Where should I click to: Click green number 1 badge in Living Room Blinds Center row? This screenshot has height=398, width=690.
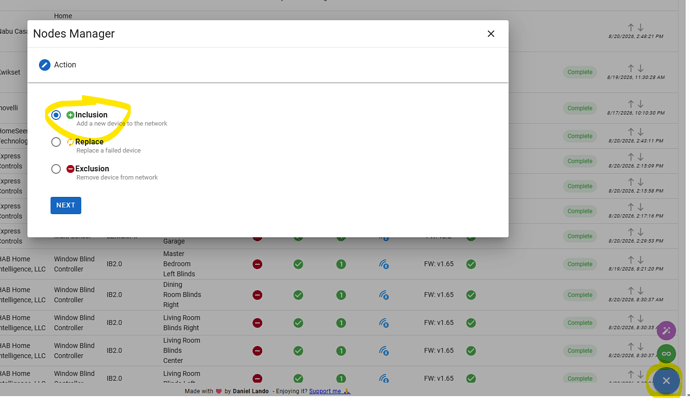click(341, 351)
